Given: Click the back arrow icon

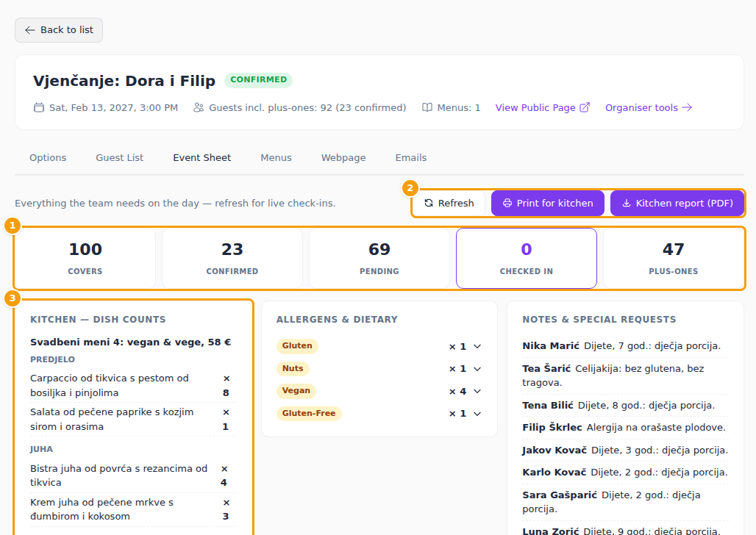Looking at the screenshot, I should tap(30, 30).
